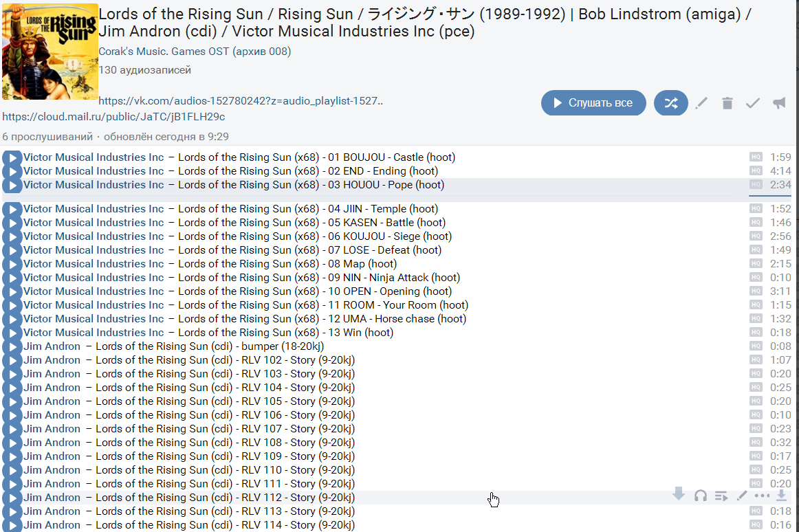This screenshot has width=799, height=532.
Task: Click duration 4:14 of the Ending track
Action: coord(780,171)
